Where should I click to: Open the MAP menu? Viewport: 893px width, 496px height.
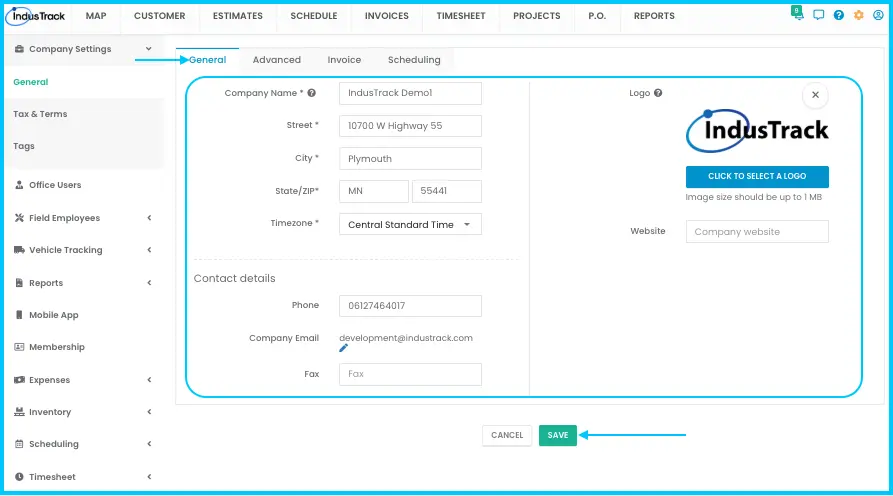click(x=96, y=16)
